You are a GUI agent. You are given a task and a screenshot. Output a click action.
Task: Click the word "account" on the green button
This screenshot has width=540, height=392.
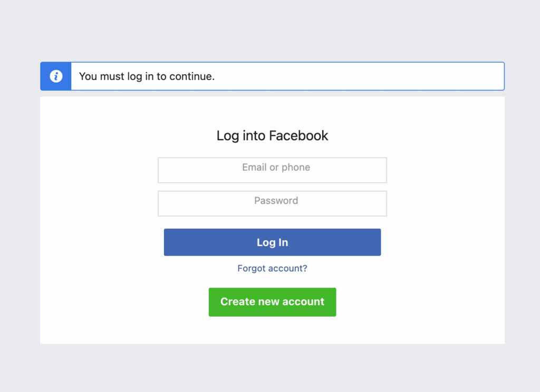click(x=303, y=302)
